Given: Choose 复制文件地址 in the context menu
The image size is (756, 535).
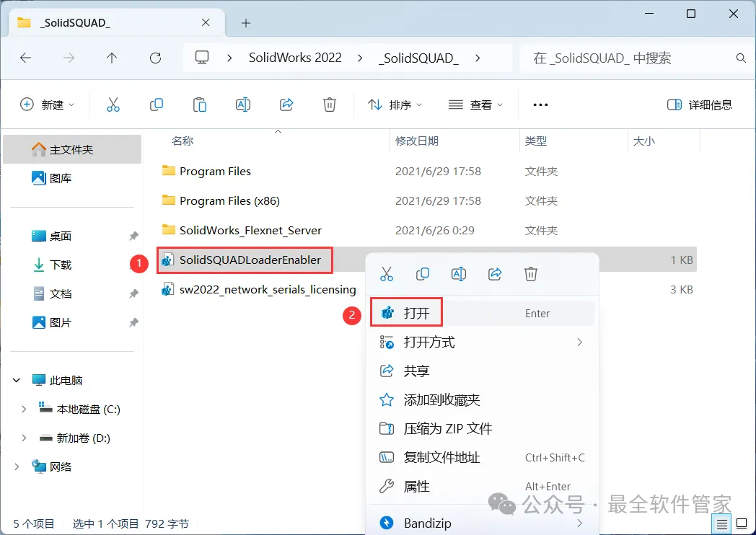Looking at the screenshot, I should pyautogui.click(x=482, y=457).
